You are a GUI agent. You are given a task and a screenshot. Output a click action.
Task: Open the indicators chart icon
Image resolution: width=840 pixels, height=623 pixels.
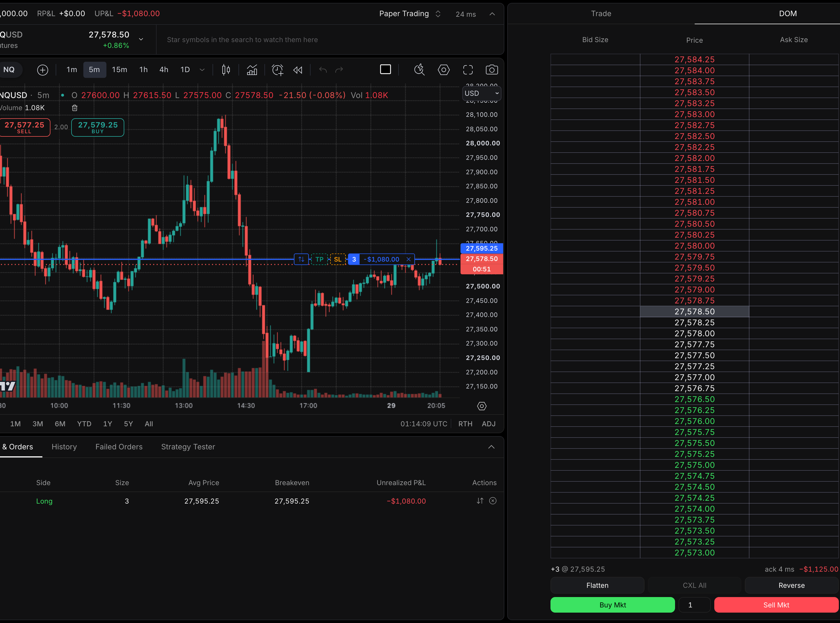tap(252, 70)
